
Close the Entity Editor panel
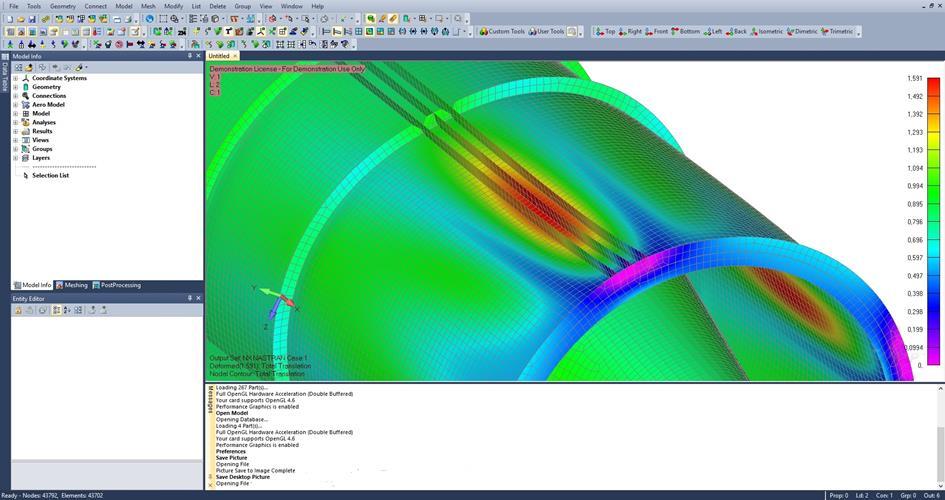tap(199, 298)
